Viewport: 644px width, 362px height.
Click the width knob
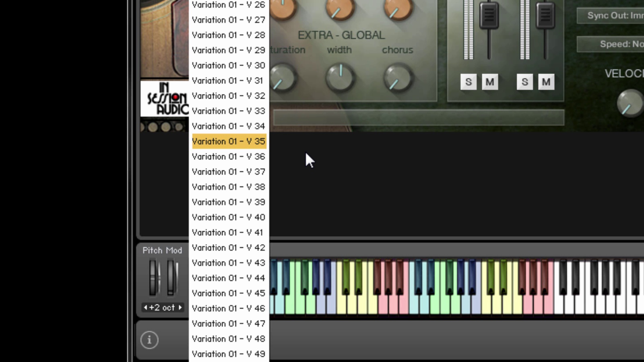[x=341, y=78]
